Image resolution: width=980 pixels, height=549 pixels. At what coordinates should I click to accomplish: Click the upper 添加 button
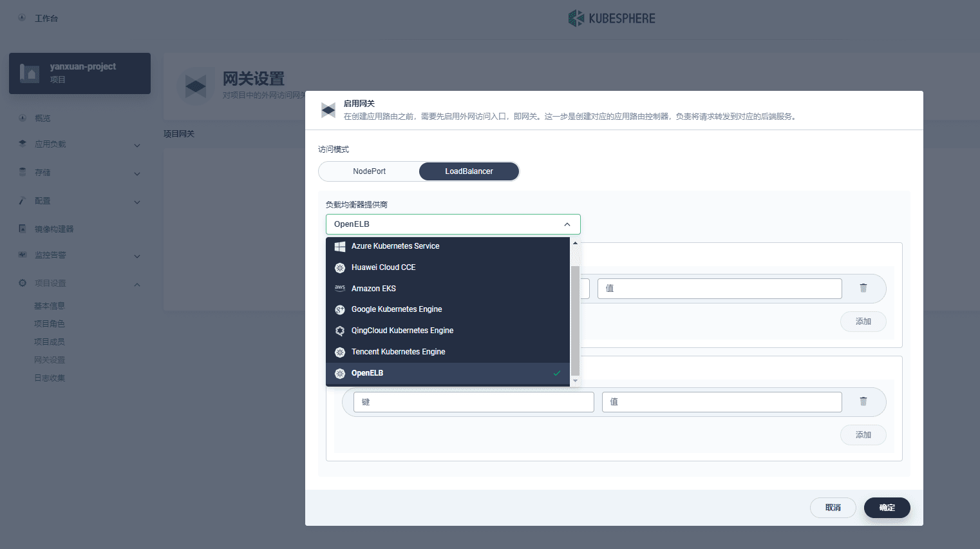point(863,322)
